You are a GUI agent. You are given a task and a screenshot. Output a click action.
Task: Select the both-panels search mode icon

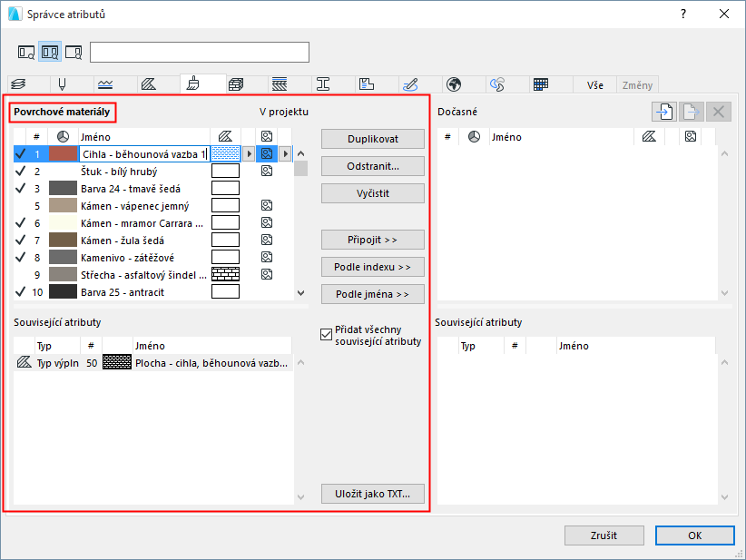50,52
